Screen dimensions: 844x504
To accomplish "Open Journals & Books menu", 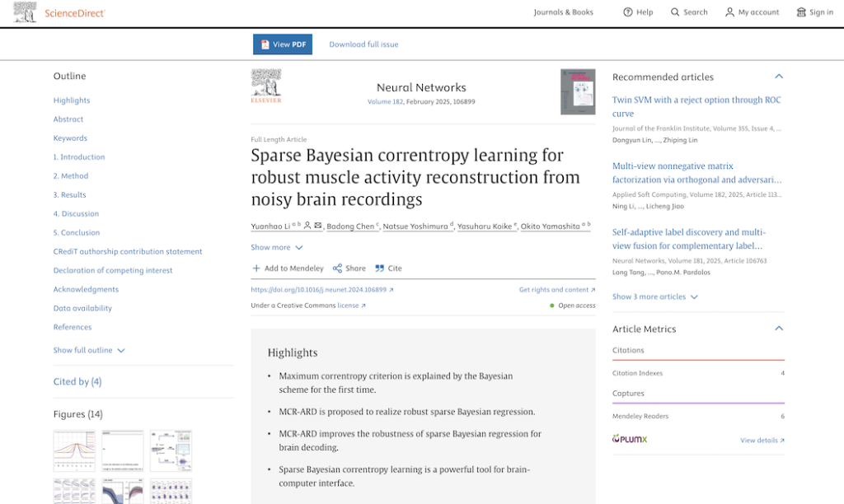I will pos(563,12).
